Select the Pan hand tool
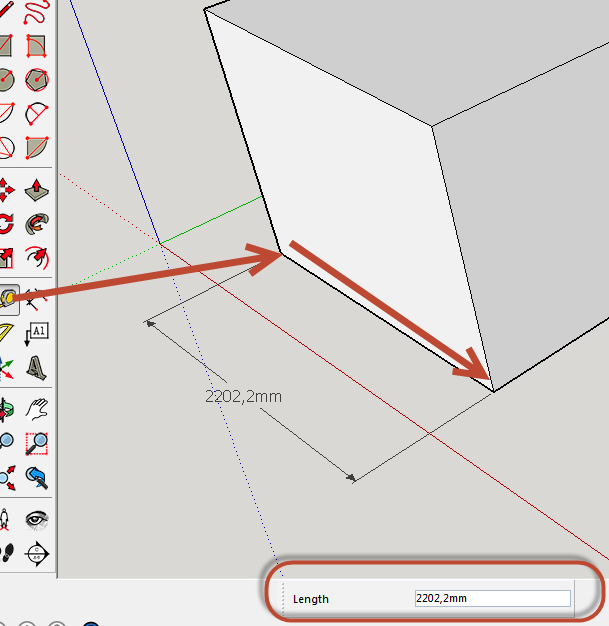609x626 pixels. point(37,409)
